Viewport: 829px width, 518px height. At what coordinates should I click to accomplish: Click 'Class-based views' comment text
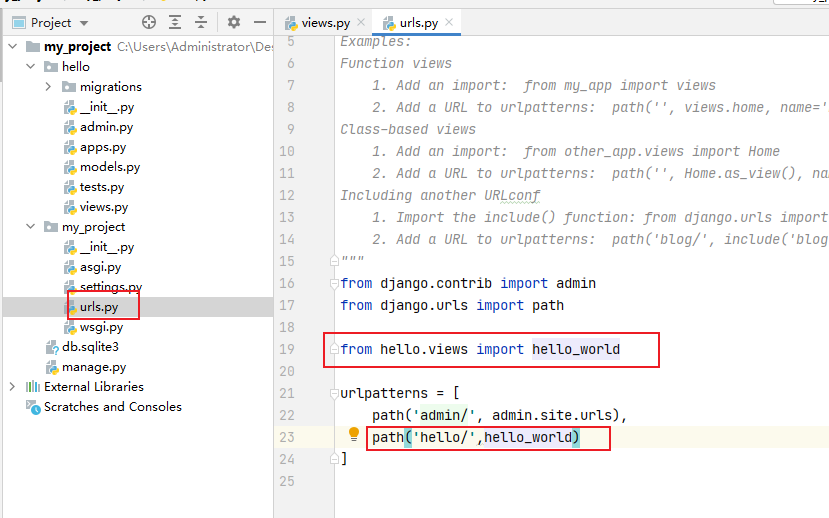click(x=408, y=130)
